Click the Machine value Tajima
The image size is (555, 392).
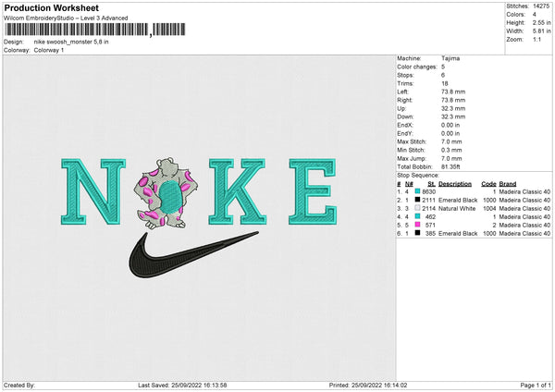(x=450, y=58)
